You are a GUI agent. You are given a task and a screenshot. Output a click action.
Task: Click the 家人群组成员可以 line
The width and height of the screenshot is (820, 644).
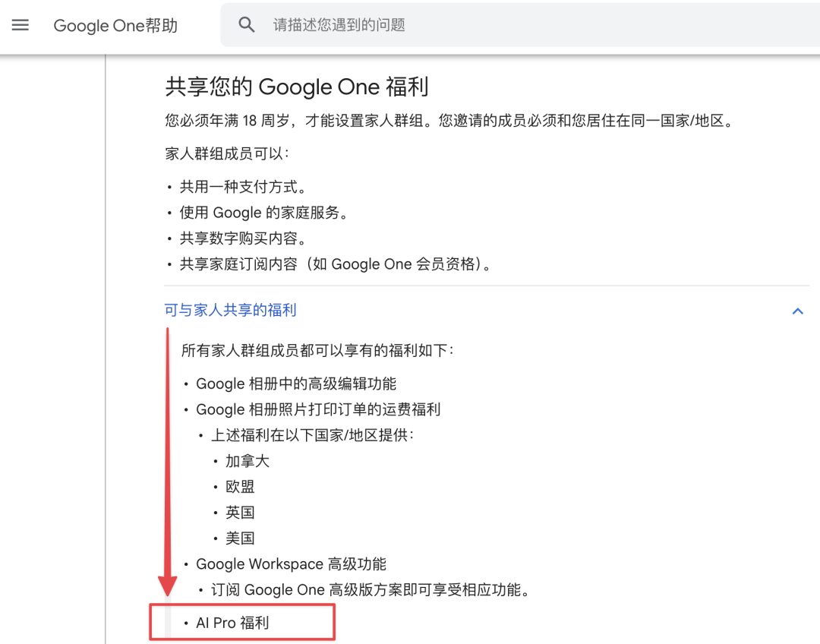227,154
